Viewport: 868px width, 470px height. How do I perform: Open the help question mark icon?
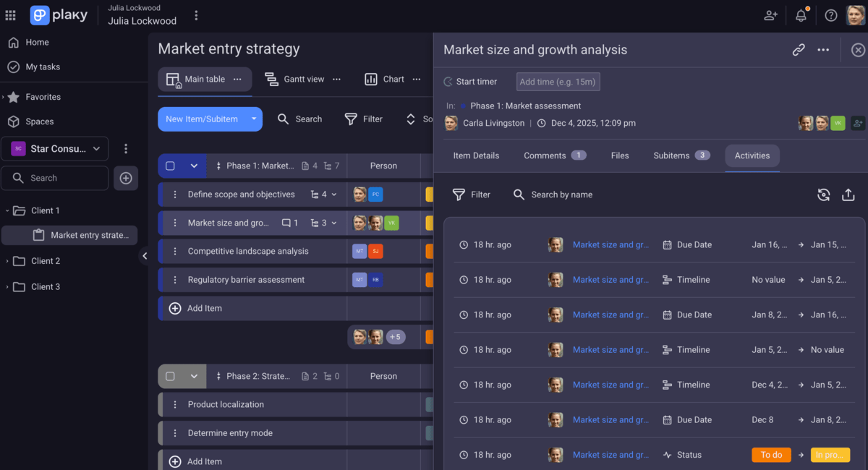tap(831, 15)
